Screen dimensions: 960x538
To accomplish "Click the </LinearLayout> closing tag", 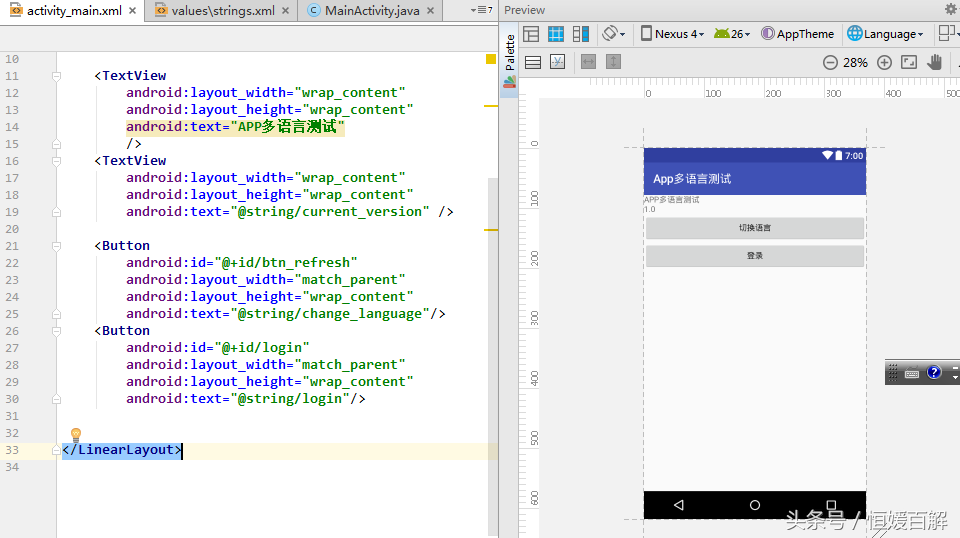I will (x=122, y=450).
